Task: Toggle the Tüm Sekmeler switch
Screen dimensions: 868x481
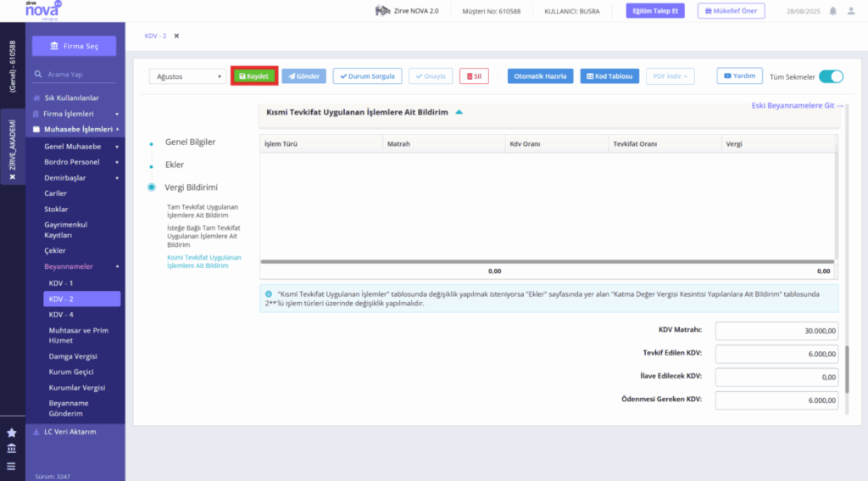Action: point(831,76)
